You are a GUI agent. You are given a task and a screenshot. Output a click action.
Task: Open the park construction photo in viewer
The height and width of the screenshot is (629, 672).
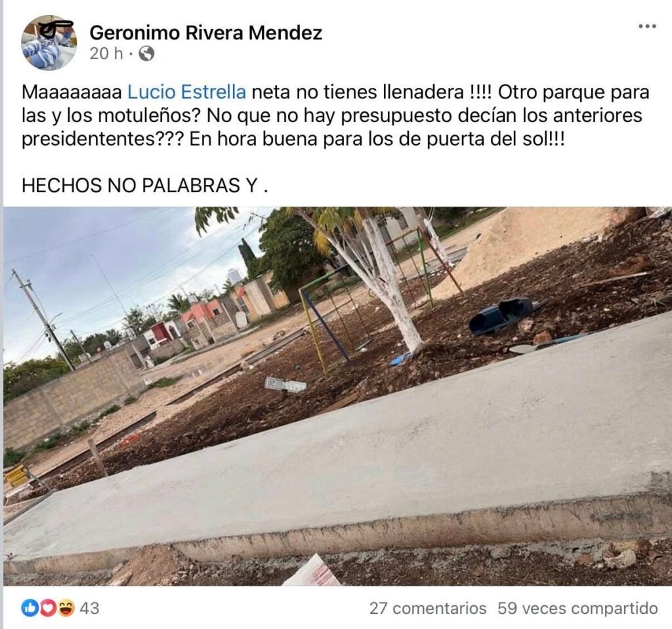pyautogui.click(x=337, y=396)
